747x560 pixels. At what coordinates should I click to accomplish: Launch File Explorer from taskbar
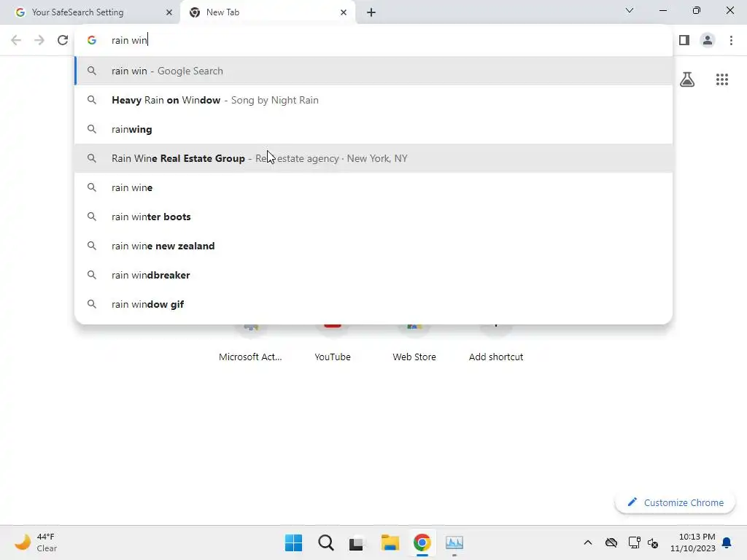(x=390, y=542)
